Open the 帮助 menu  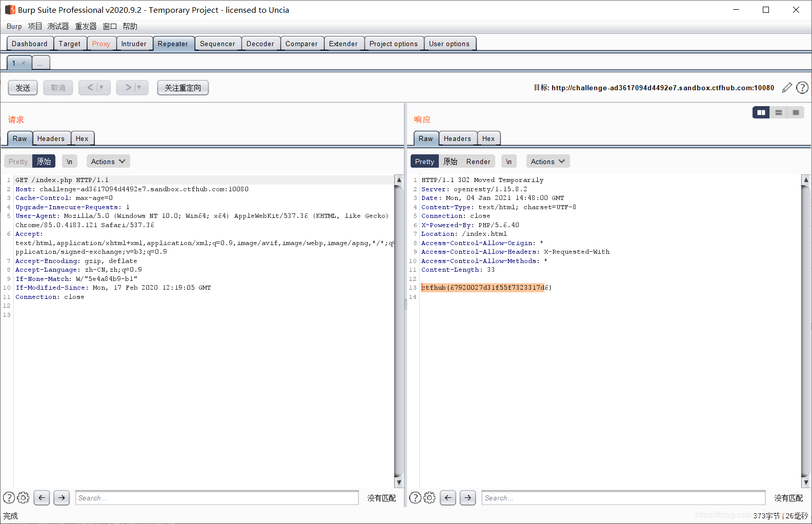click(x=130, y=26)
